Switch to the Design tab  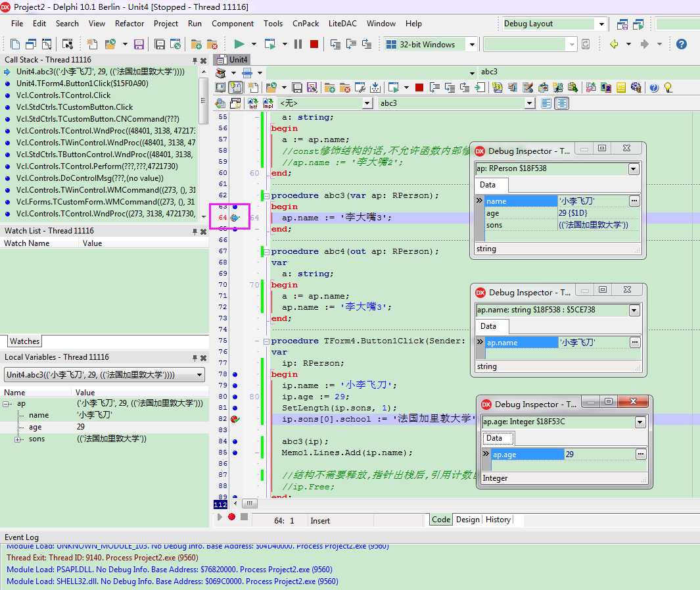tap(467, 520)
